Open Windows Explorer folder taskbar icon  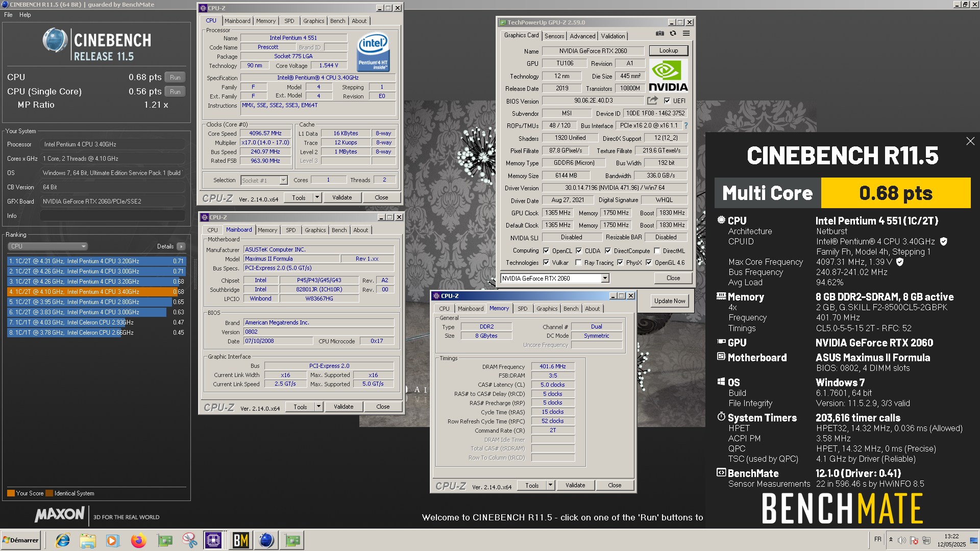[x=88, y=540]
